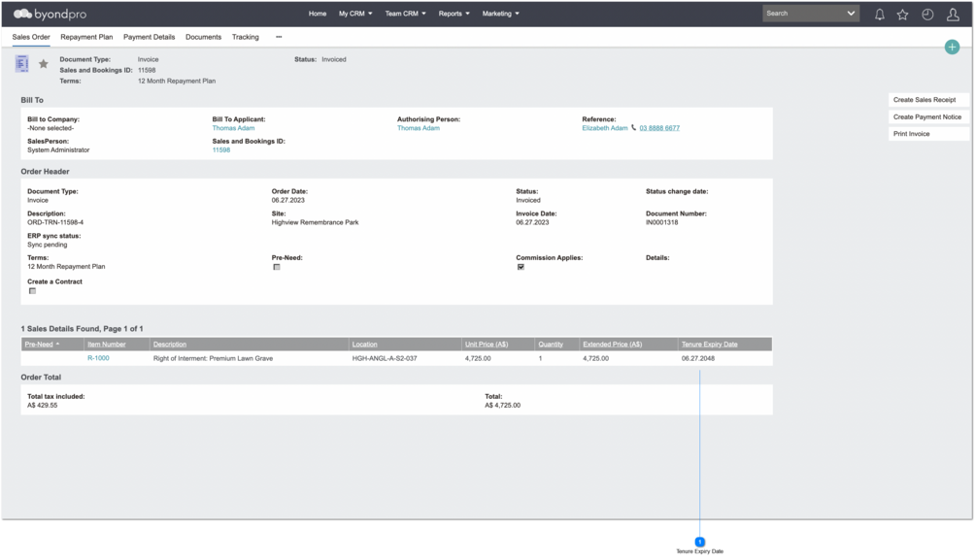This screenshot has width=975, height=560.
Task: Toggle the Create a Contract checkbox
Action: pos(32,291)
